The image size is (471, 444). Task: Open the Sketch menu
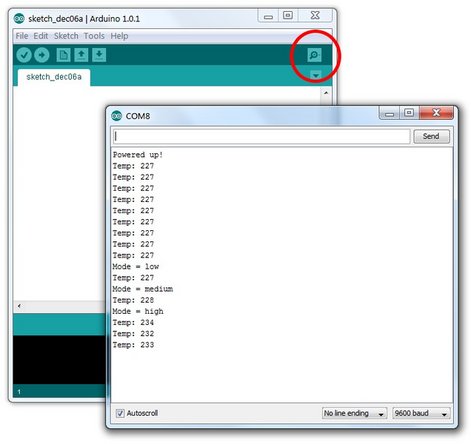66,36
